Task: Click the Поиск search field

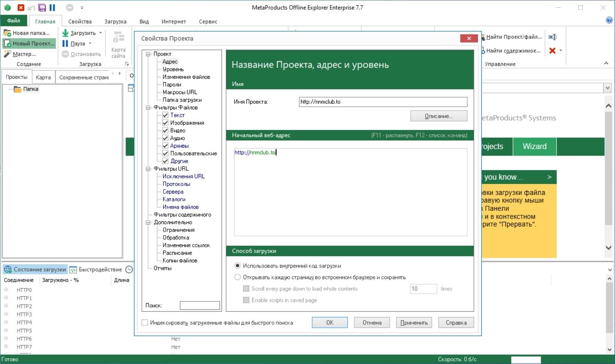Action: [x=200, y=305]
